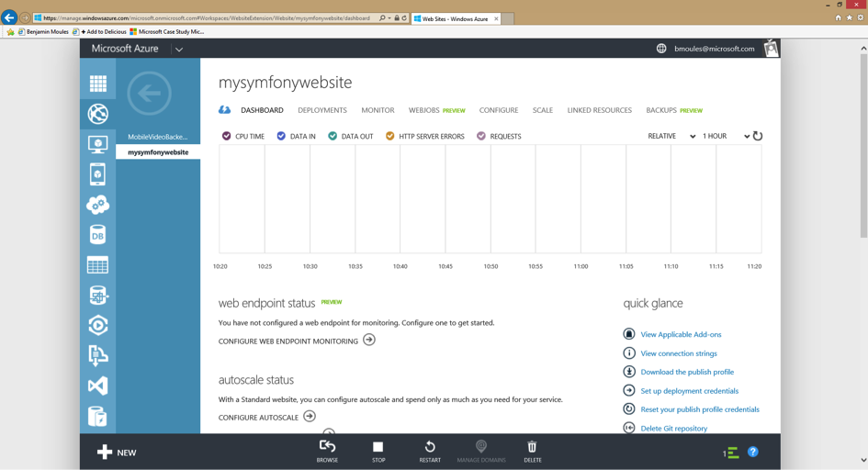Open Benjamin Moules favorites bookmark
The height and width of the screenshot is (470, 868).
click(43, 32)
